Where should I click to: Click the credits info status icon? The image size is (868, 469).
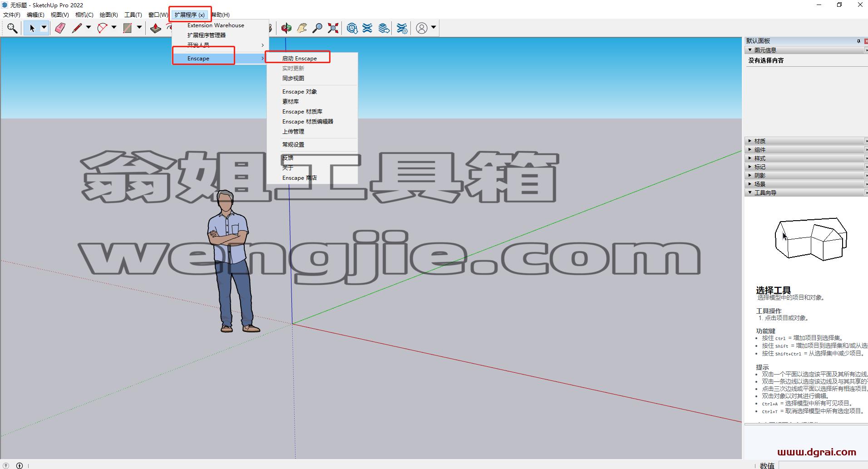pyautogui.click(x=20, y=465)
